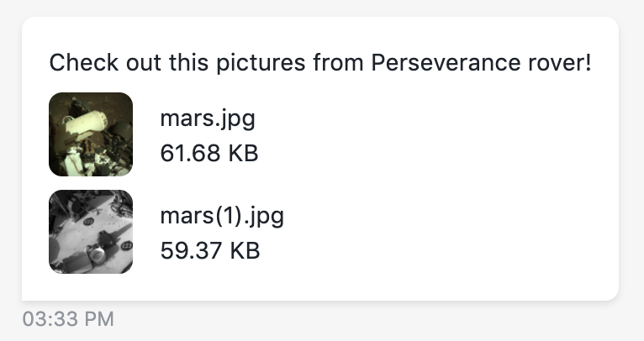The image size is (644, 341).
Task: Click the mars(1).jpg file name
Action: [x=222, y=216]
